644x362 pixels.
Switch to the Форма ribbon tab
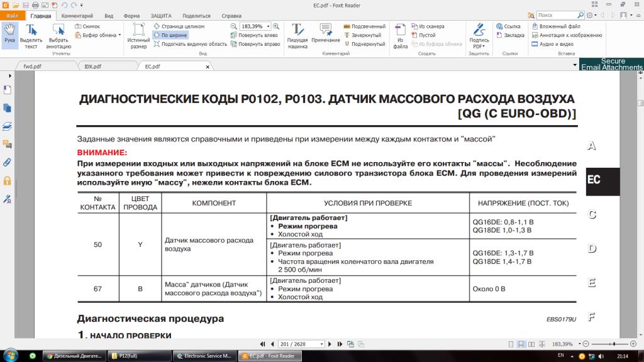(x=131, y=16)
